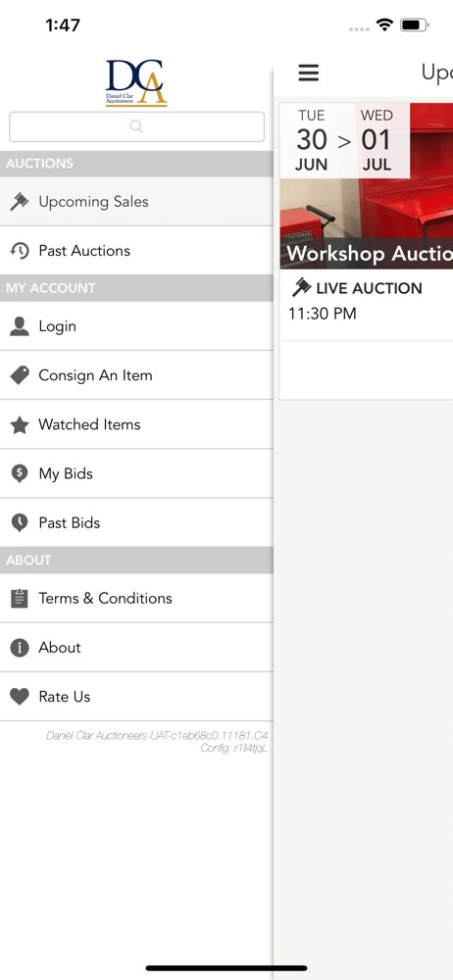Click the info circle icon next to About
This screenshot has width=453, height=980.
[20, 648]
